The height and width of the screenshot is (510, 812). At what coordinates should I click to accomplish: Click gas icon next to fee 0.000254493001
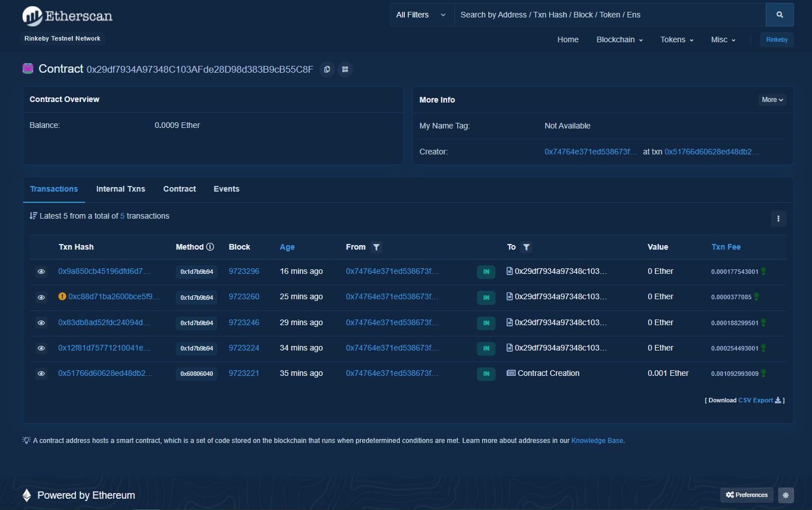764,348
